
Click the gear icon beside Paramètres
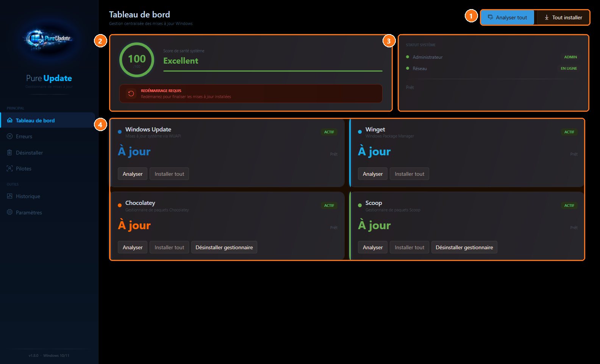(x=10, y=212)
